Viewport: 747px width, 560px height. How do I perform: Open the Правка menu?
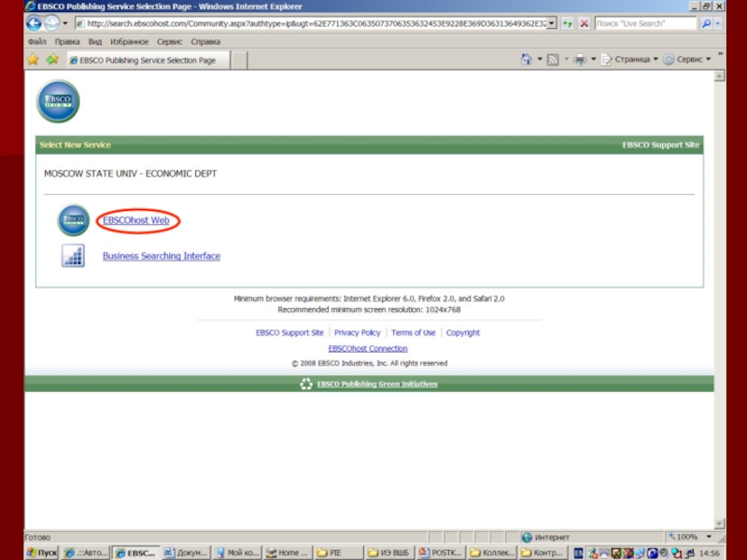pos(67,41)
